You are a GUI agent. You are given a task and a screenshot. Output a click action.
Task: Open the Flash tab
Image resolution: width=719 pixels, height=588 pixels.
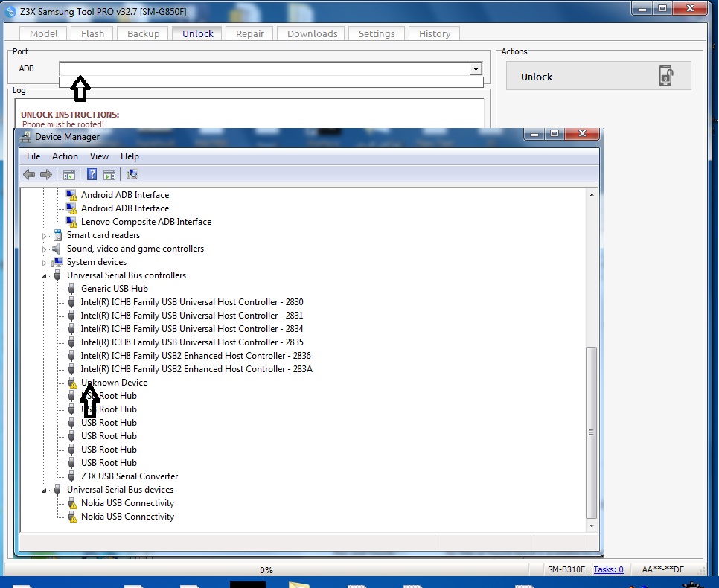click(x=92, y=33)
